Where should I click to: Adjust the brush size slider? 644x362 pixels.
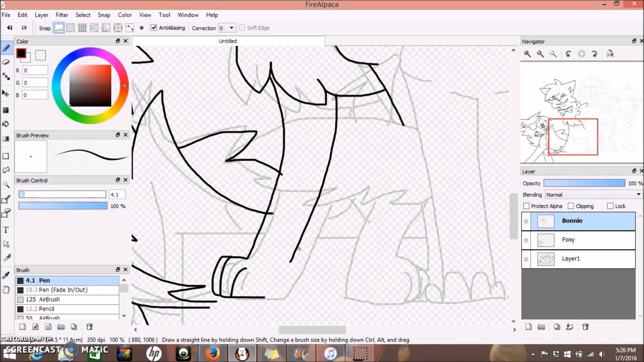tap(62, 195)
